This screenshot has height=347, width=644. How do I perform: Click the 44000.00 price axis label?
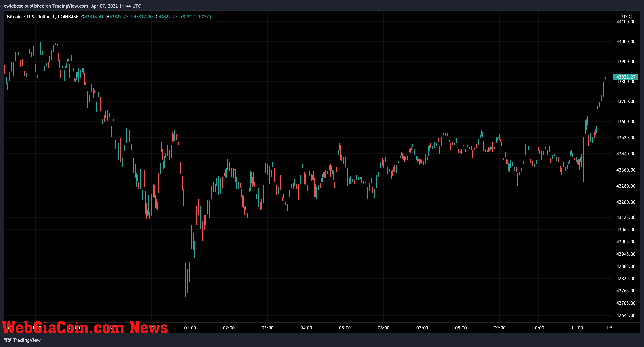626,42
